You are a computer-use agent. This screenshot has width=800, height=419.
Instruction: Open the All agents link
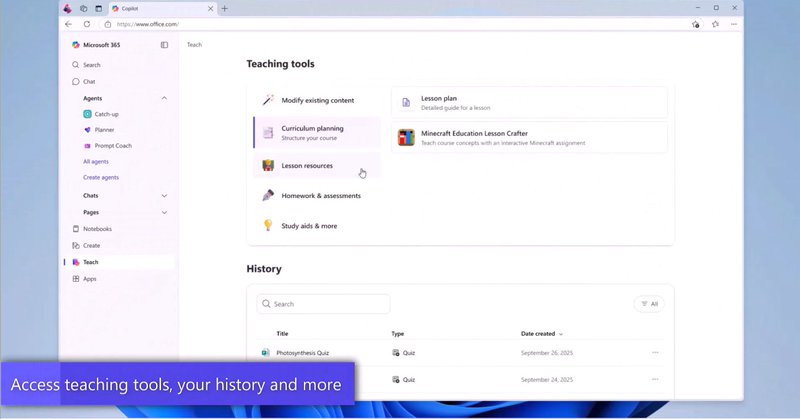point(96,162)
